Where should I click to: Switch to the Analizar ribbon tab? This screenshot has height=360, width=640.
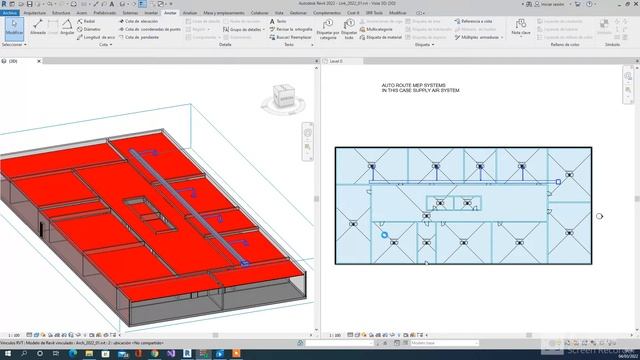tap(189, 13)
